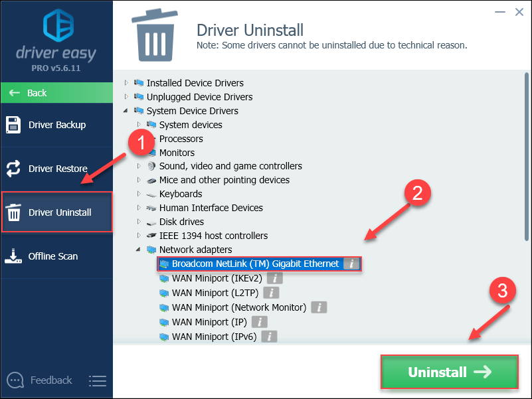Select WAN Miniport (Network Monitor) entry
The height and width of the screenshot is (399, 532).
coord(239,307)
